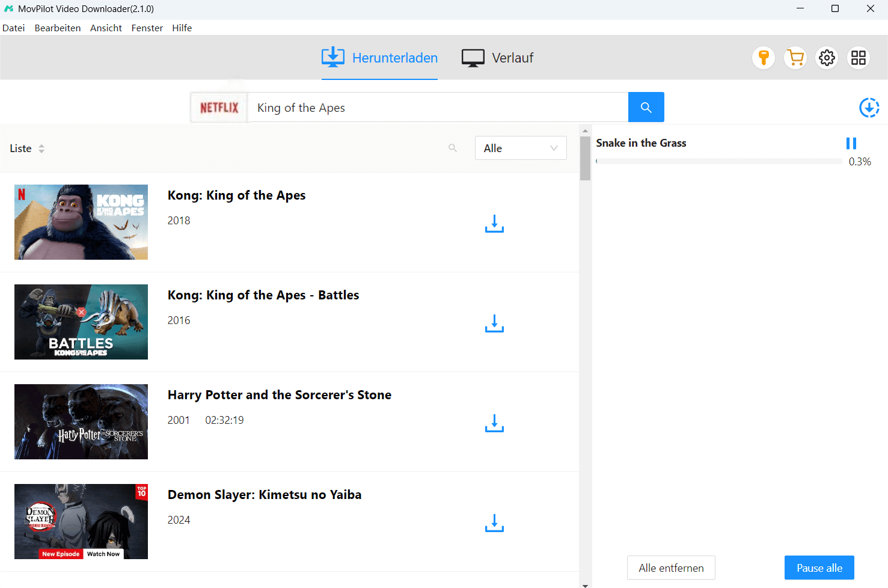The height and width of the screenshot is (588, 888).
Task: Click the NETFLIX service logo
Action: pyautogui.click(x=219, y=108)
